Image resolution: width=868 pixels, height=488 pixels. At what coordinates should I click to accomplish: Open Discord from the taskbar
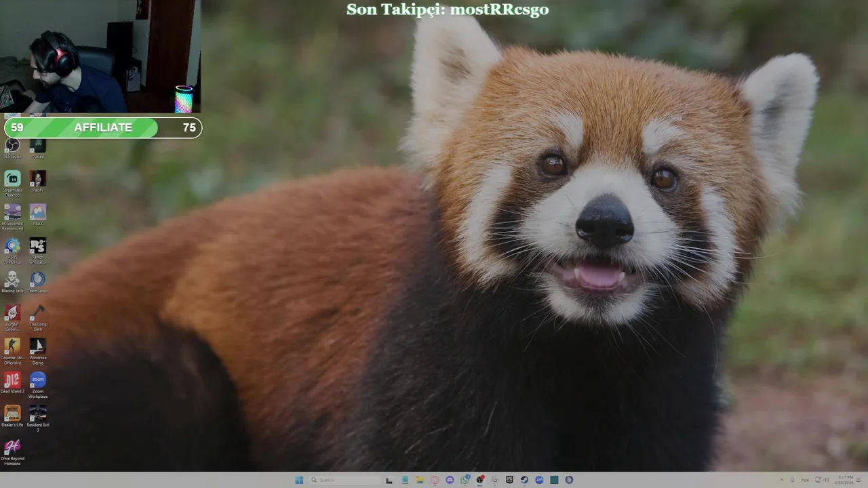450,480
